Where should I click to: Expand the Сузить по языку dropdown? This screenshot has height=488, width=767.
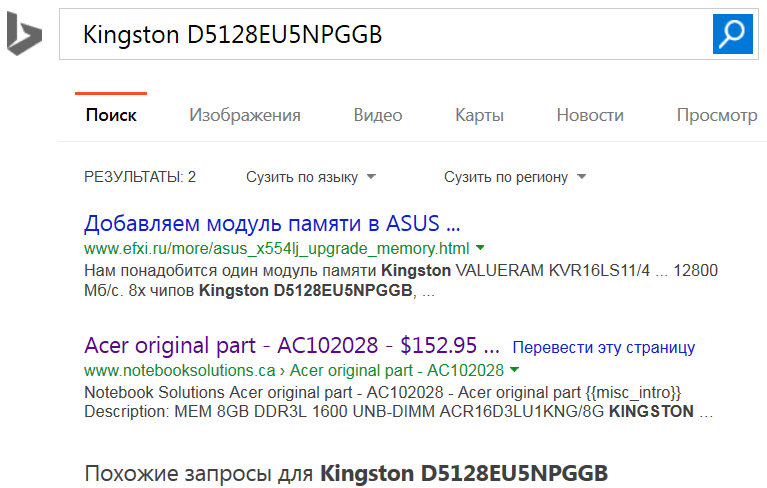coord(310,177)
